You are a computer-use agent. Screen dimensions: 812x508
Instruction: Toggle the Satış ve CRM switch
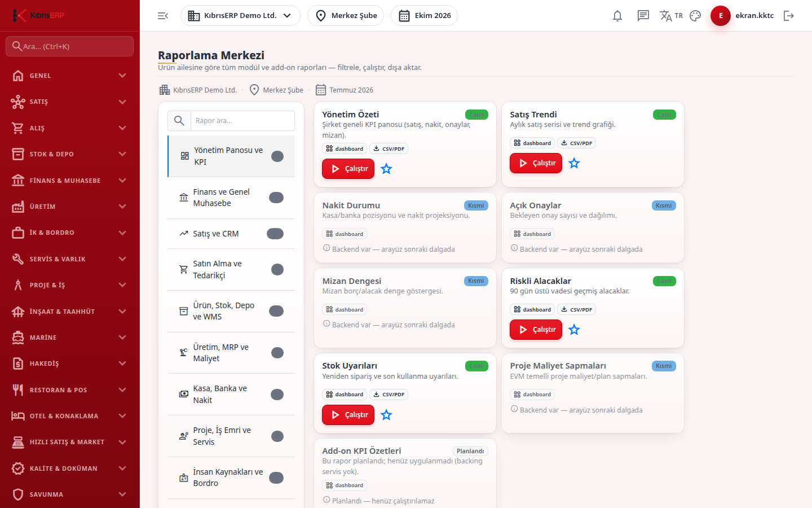click(x=275, y=234)
